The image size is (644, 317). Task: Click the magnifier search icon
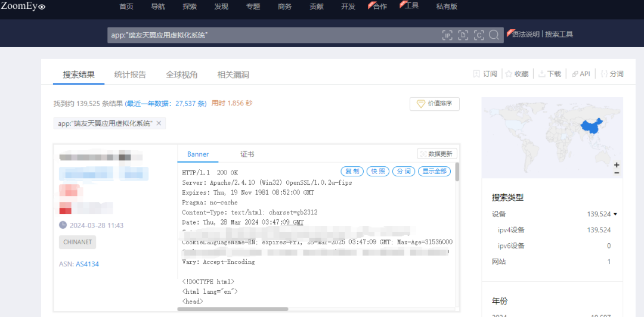[x=494, y=35]
